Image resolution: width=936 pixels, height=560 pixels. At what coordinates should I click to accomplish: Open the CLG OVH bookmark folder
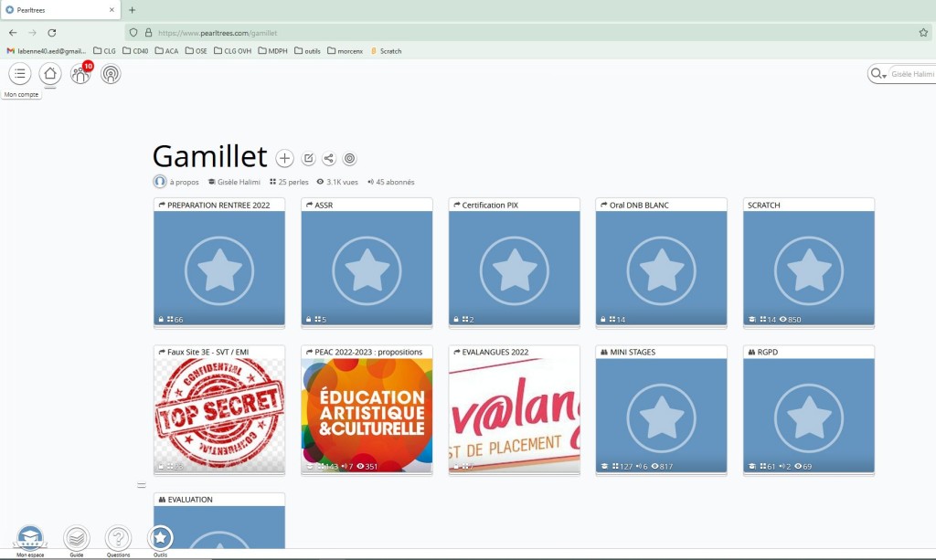[233, 51]
